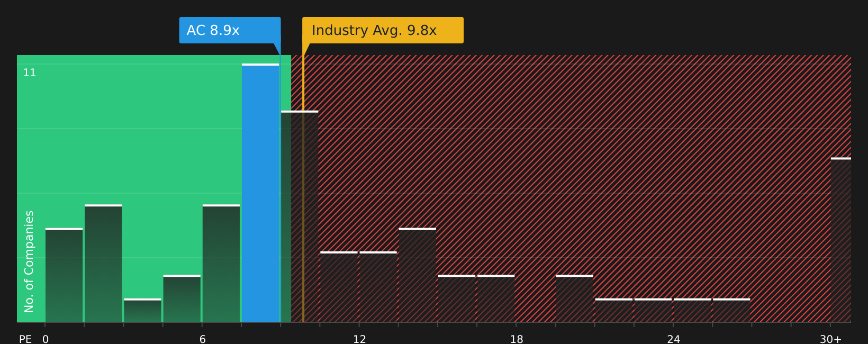
Task: Click the No. of Companies axis title
Action: click(29, 261)
